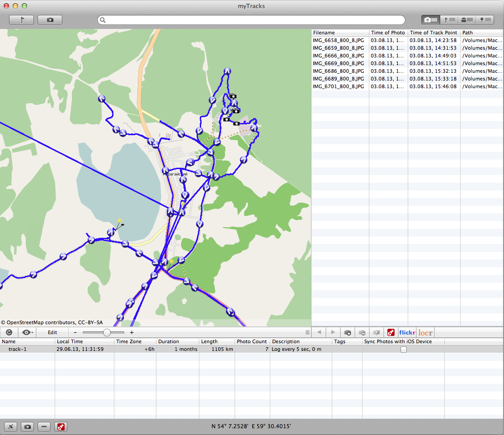Click the satellite GPS icon in bottom bar
Viewport: 504px width, 435px height.
point(11,426)
